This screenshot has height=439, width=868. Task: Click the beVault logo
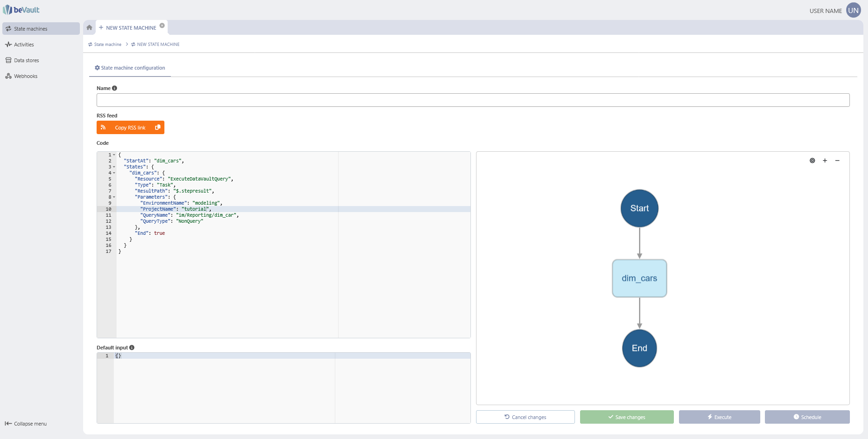point(21,10)
